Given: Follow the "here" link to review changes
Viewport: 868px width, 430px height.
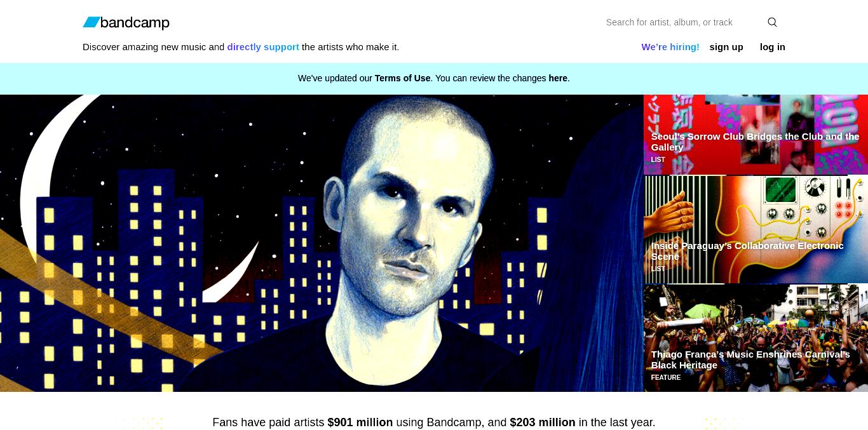Looking at the screenshot, I should [x=558, y=78].
